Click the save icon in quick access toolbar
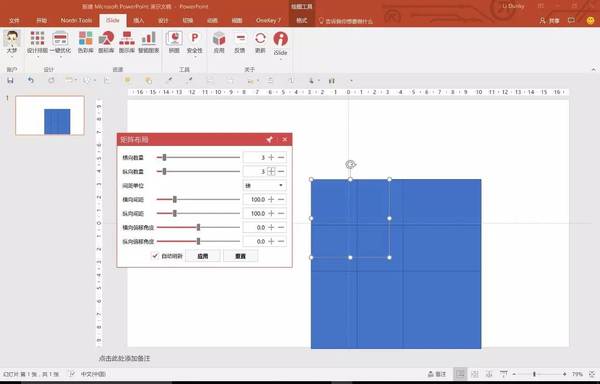This screenshot has width=600, height=384. pyautogui.click(x=10, y=80)
